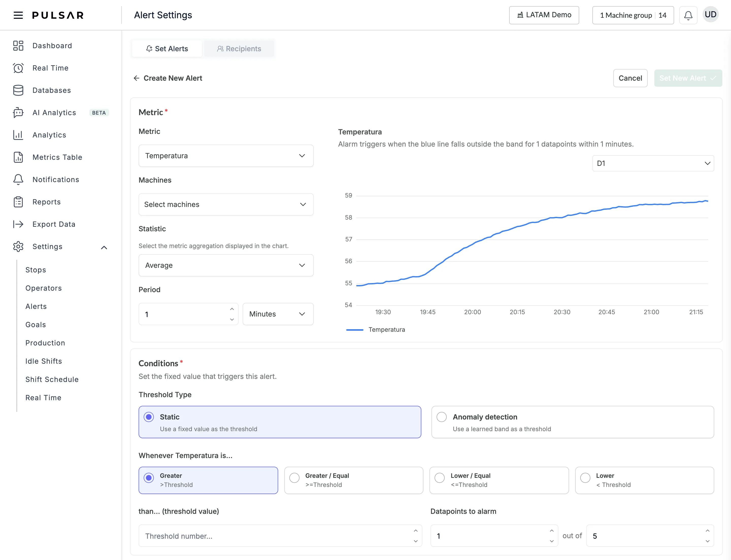
Task: Click the Cancel button
Action: pos(630,78)
